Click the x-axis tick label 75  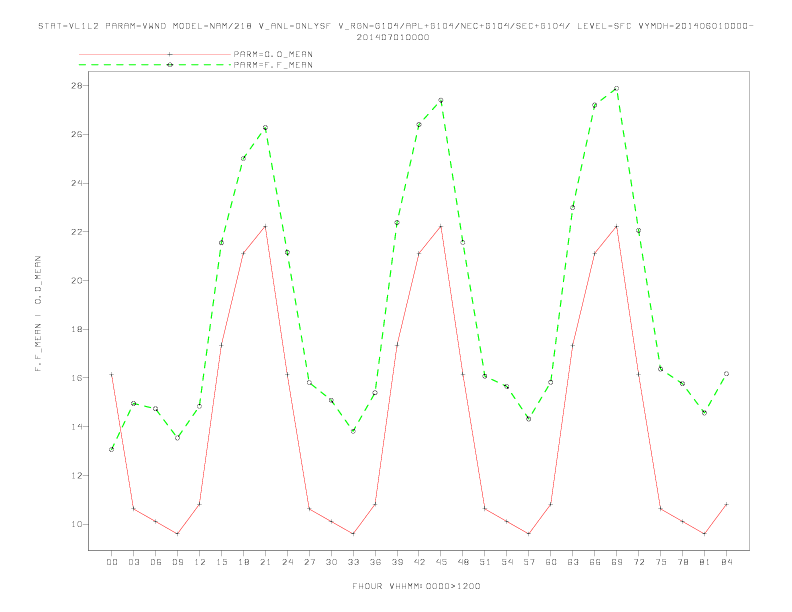pyautogui.click(x=661, y=562)
